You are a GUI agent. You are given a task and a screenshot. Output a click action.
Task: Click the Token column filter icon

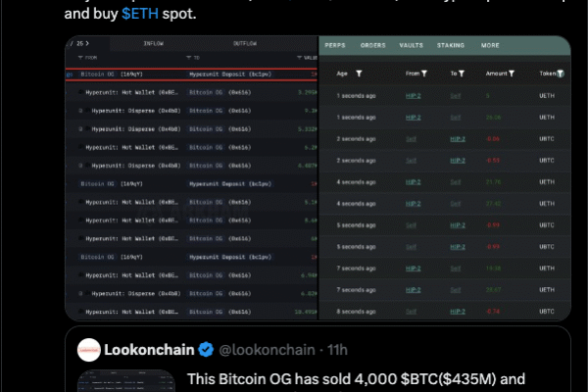coord(562,73)
